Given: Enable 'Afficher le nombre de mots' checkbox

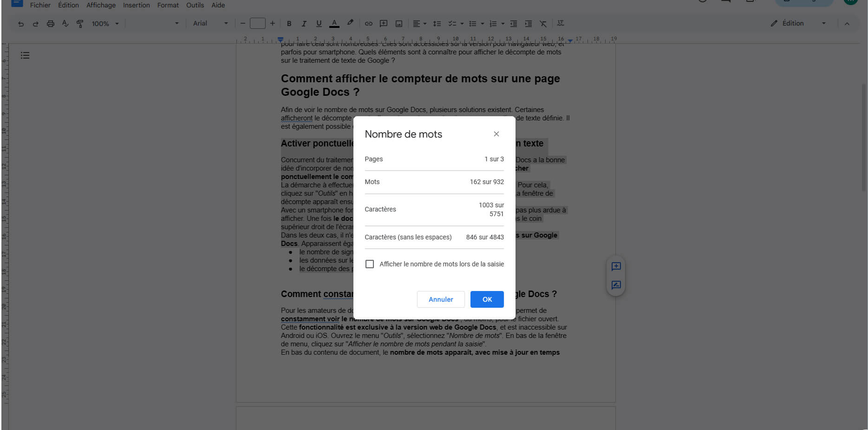Looking at the screenshot, I should [x=370, y=264].
